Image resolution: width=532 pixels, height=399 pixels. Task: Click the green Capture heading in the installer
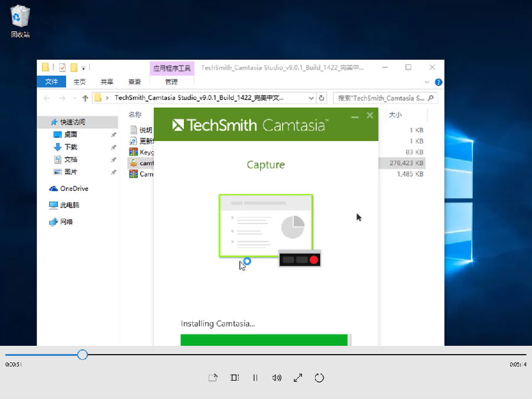click(265, 164)
